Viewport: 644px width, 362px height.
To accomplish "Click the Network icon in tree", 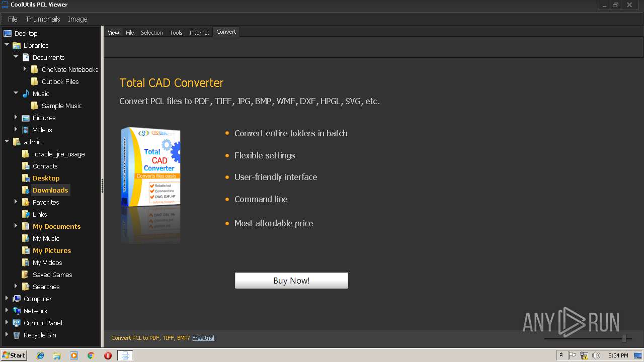I will click(x=17, y=311).
